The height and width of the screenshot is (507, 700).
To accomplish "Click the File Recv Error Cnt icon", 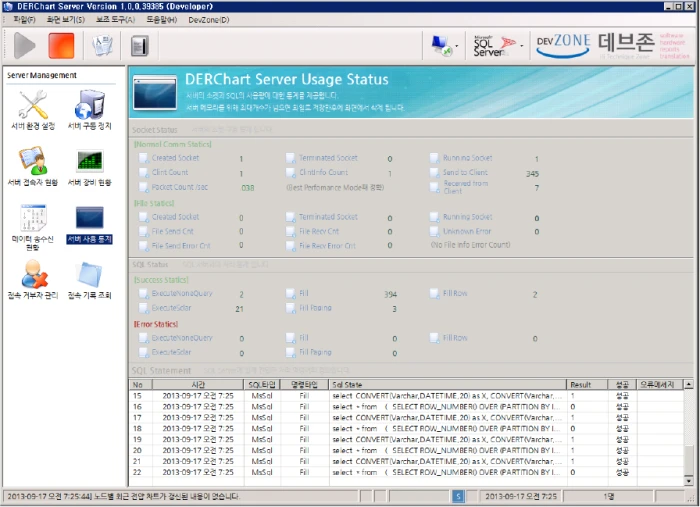I will click(291, 246).
